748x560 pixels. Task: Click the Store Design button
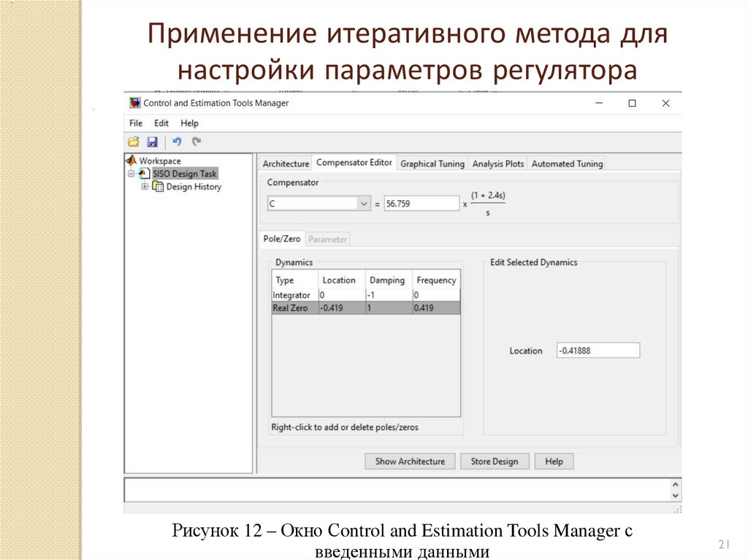495,461
